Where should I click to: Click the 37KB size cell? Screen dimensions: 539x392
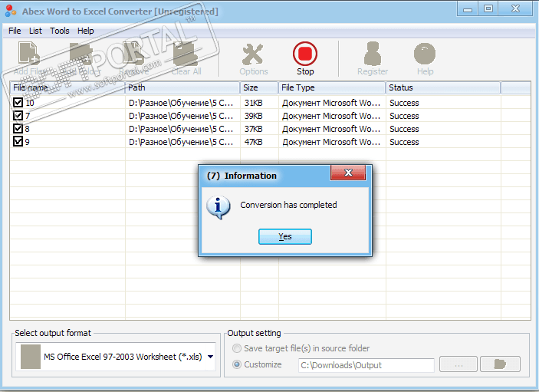tap(253, 129)
